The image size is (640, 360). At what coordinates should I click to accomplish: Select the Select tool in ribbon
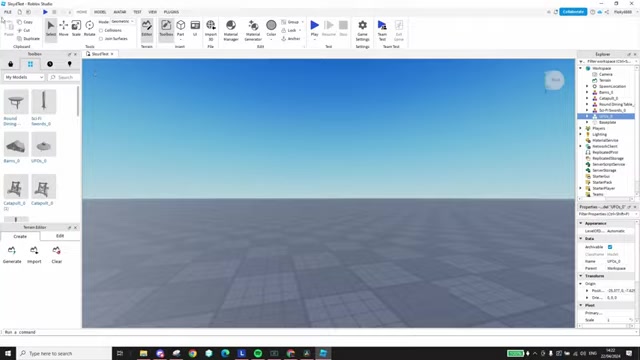[x=51, y=29]
